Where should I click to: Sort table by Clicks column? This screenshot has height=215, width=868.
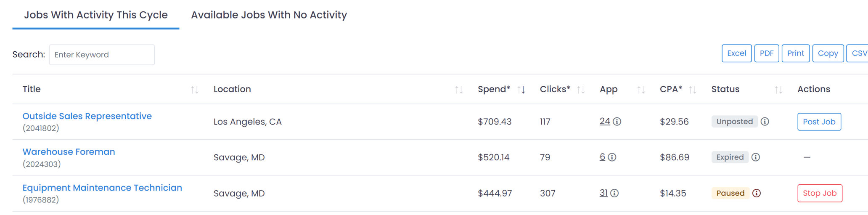pos(581,90)
